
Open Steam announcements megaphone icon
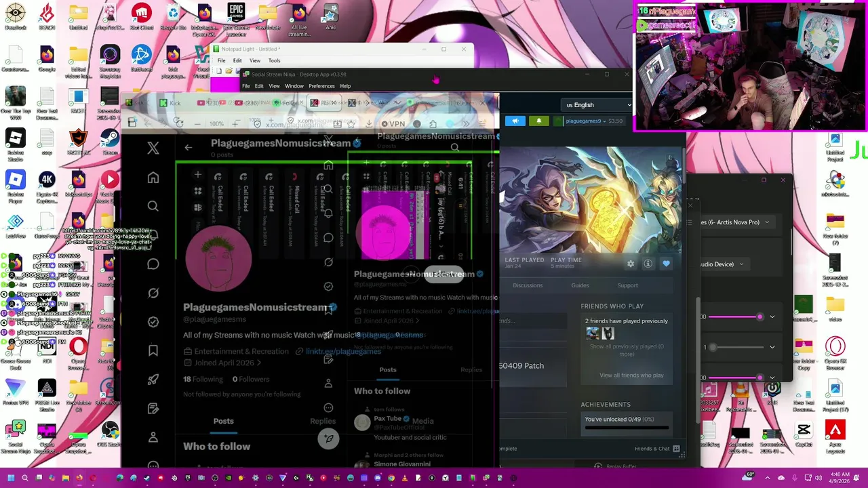tap(515, 121)
